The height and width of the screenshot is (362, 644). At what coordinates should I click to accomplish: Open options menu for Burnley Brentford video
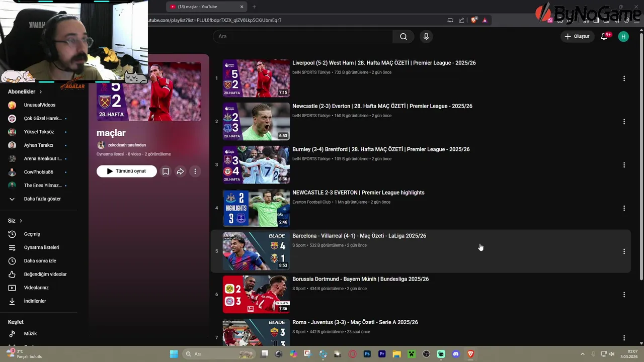624,165
